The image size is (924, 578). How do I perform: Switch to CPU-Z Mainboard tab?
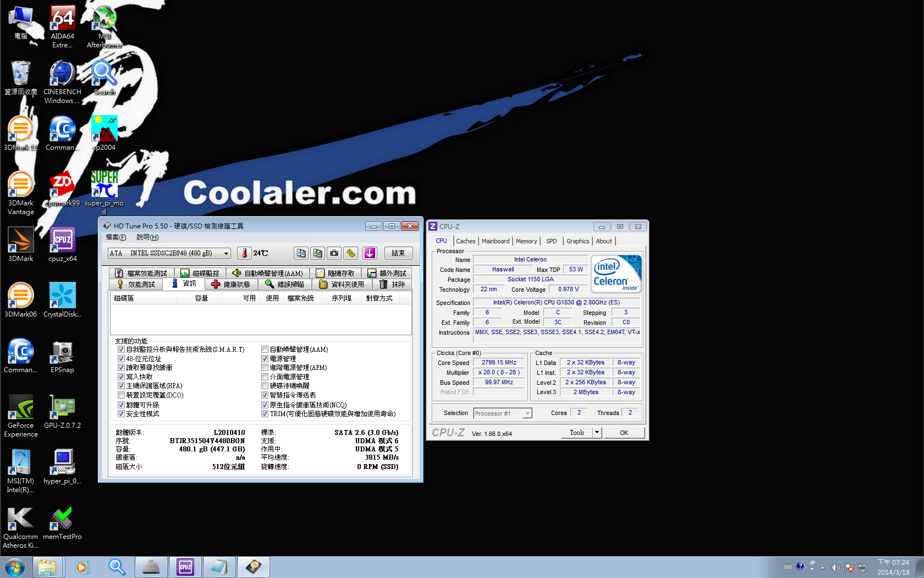pyautogui.click(x=496, y=241)
